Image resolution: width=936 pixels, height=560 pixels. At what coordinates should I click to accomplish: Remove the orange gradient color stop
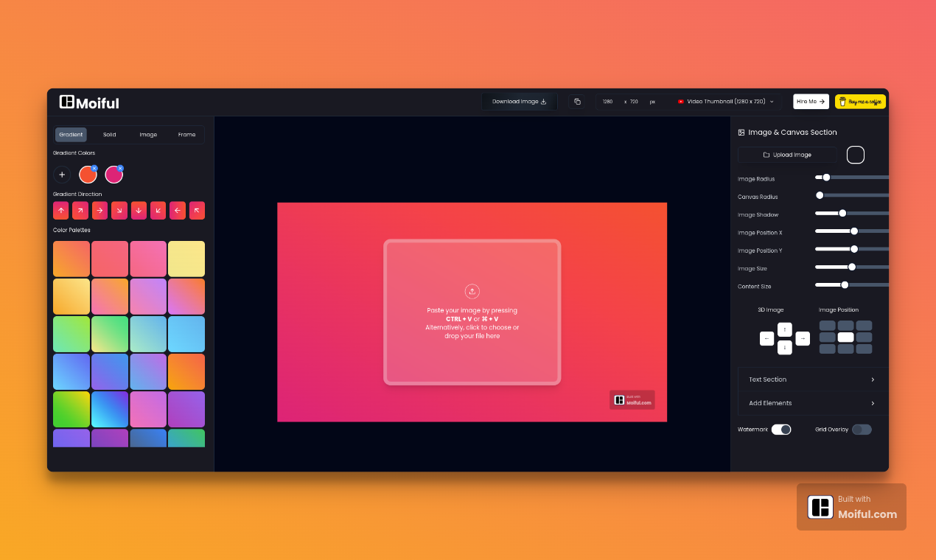94,167
